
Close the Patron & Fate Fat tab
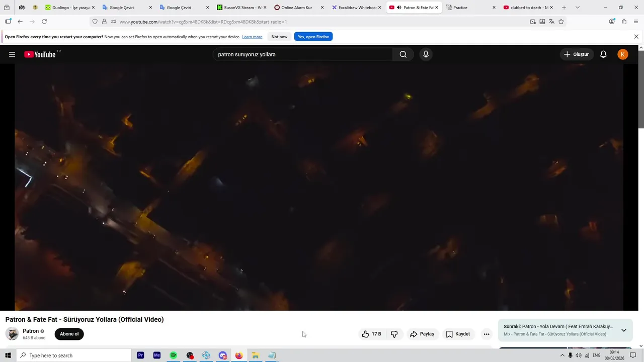(x=437, y=8)
